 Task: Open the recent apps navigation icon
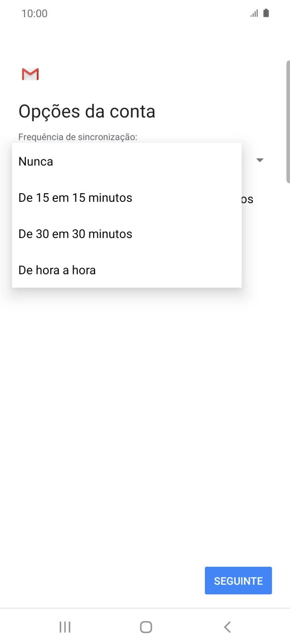(64, 627)
